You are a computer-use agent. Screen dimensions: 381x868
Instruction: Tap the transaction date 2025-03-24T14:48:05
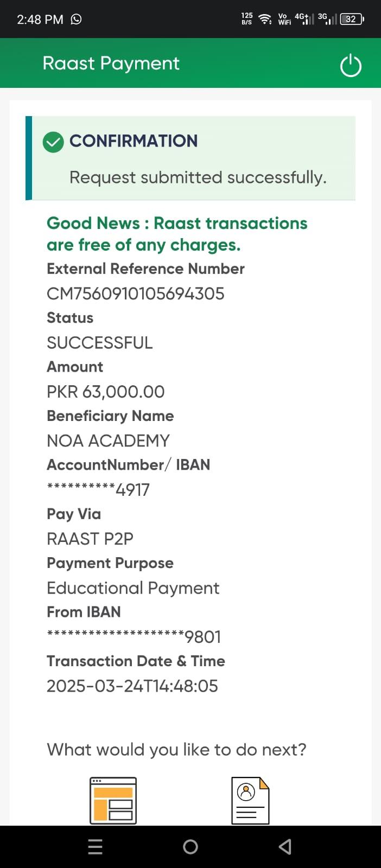click(x=132, y=686)
